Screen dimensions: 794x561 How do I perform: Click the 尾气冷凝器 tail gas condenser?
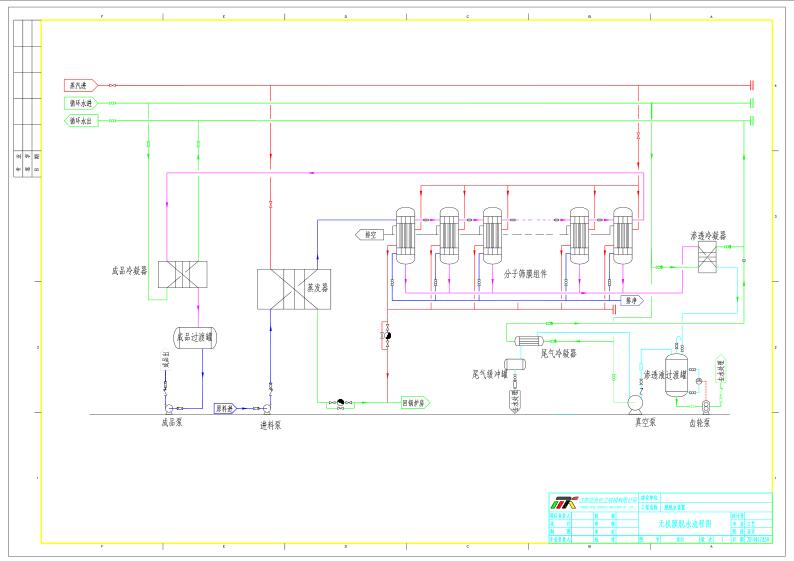pos(529,341)
